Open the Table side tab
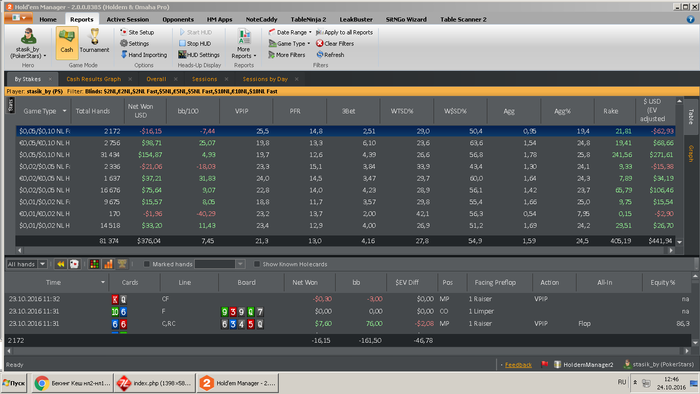This screenshot has width=700, height=394. pos(691,117)
